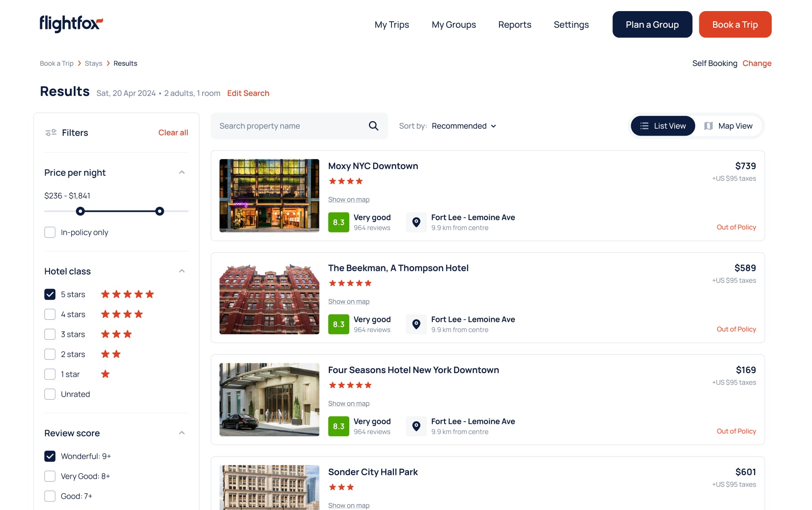The width and height of the screenshot is (812, 510).
Task: Uncheck the 5 stars filter
Action: point(50,294)
